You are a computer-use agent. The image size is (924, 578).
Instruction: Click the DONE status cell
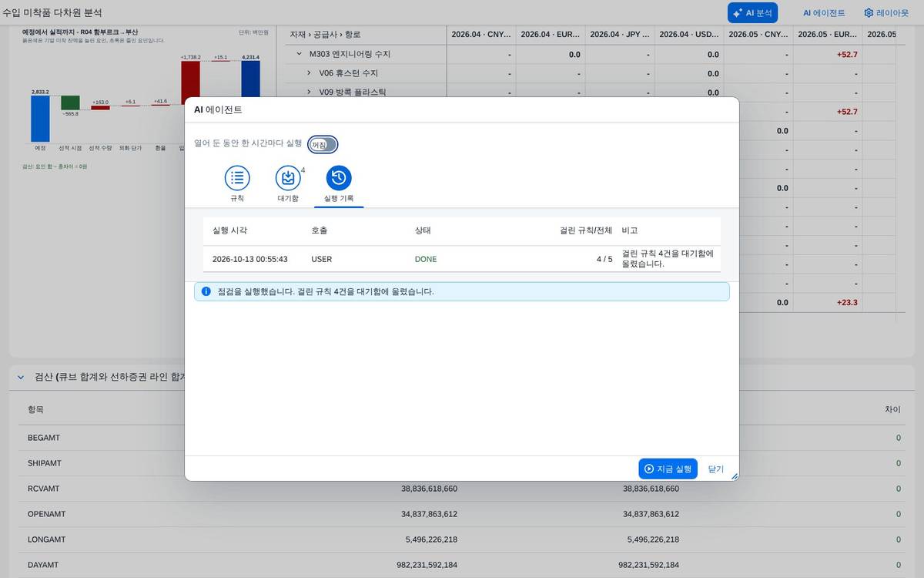click(x=426, y=259)
